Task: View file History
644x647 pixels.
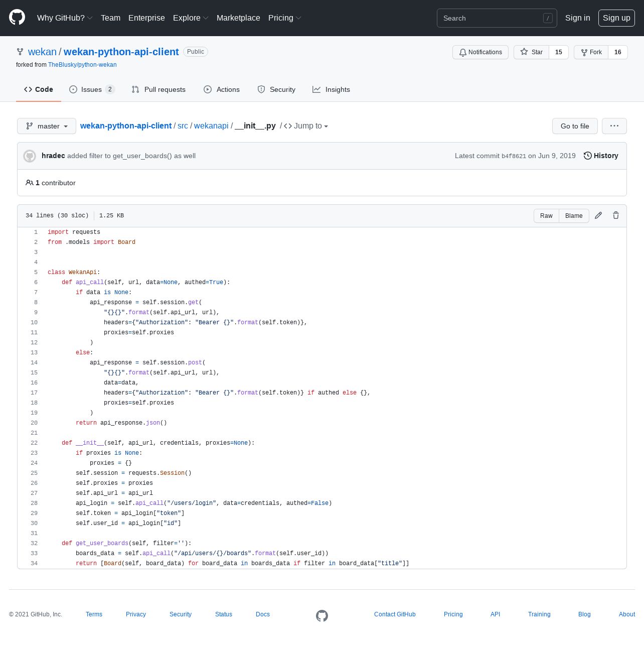Action: 601,156
